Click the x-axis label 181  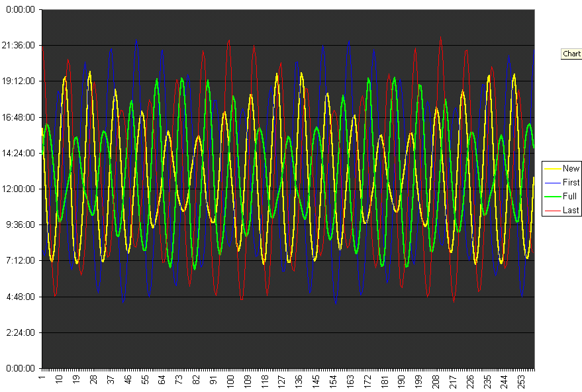[385, 381]
